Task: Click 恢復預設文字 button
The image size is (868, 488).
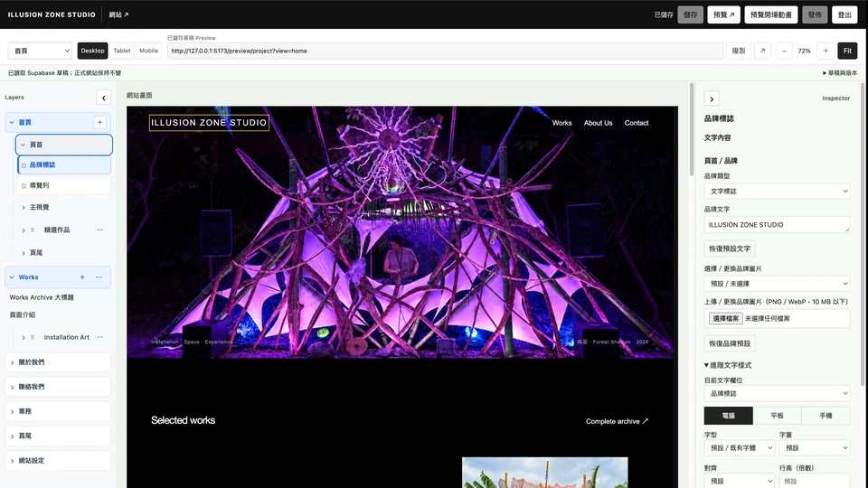Action: point(730,249)
